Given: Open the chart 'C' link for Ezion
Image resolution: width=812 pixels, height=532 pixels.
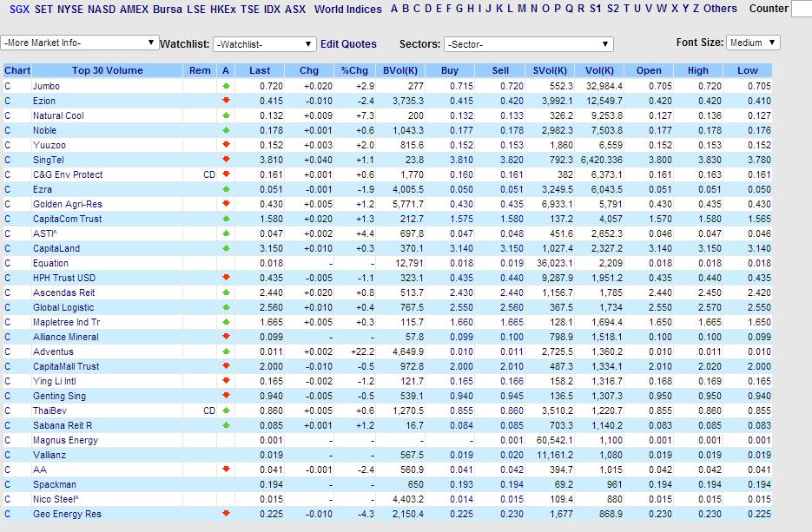Looking at the screenshot, I should coord(7,101).
